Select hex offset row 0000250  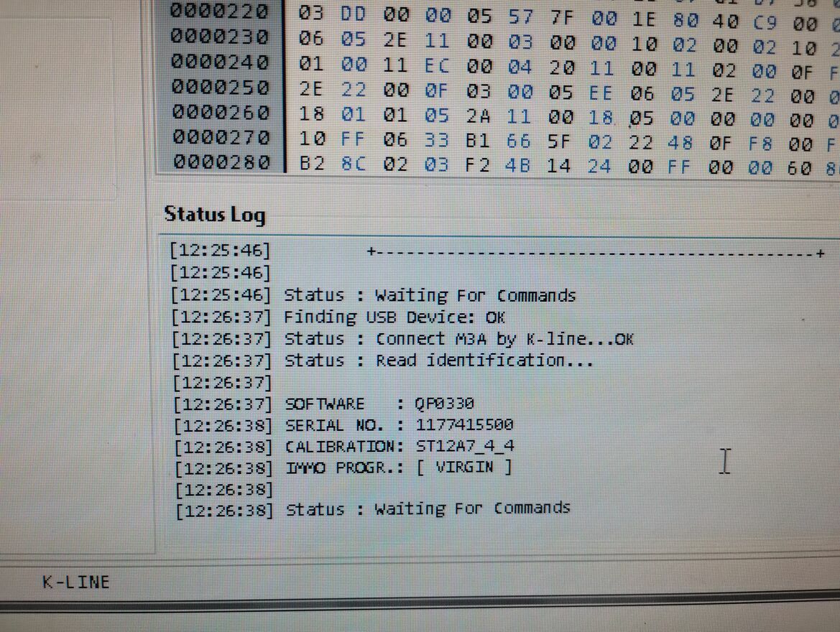point(220,87)
